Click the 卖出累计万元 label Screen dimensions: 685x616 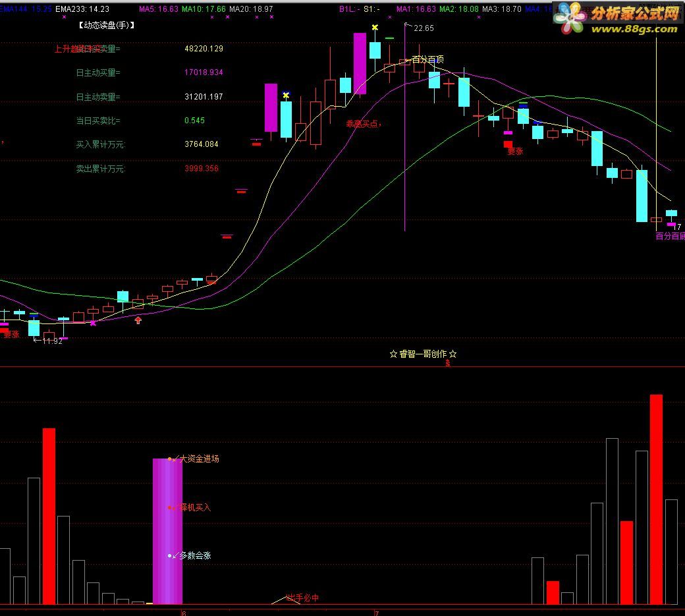point(101,169)
